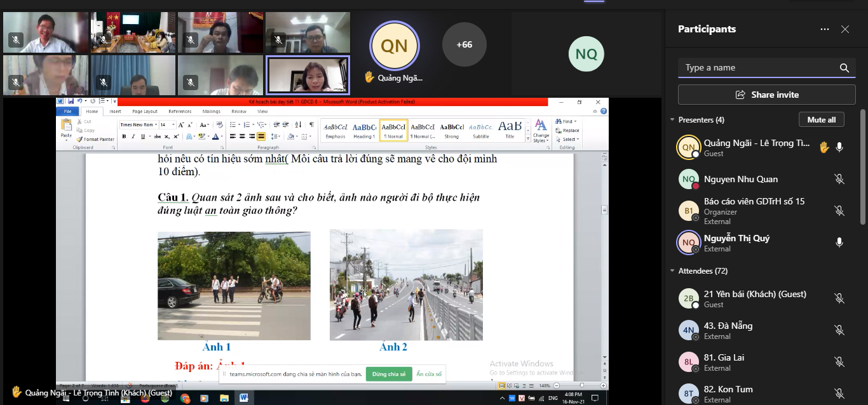Open the font size 14 dropdown
Screen dimensions: 868x405
(x=173, y=125)
